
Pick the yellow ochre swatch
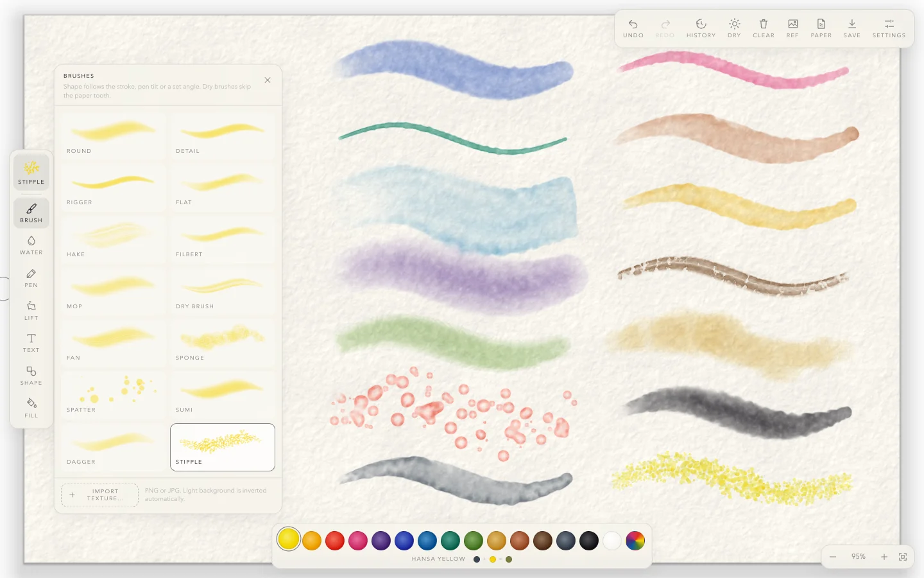pos(497,541)
